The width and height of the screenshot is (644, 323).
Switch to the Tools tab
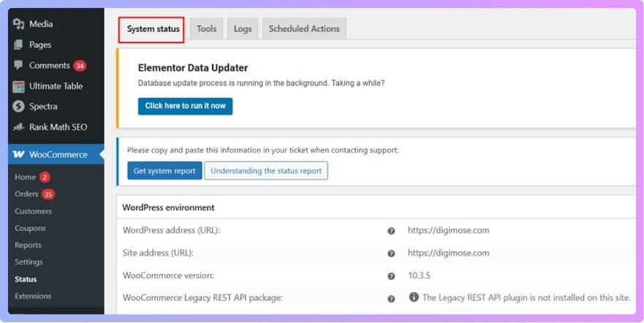206,28
